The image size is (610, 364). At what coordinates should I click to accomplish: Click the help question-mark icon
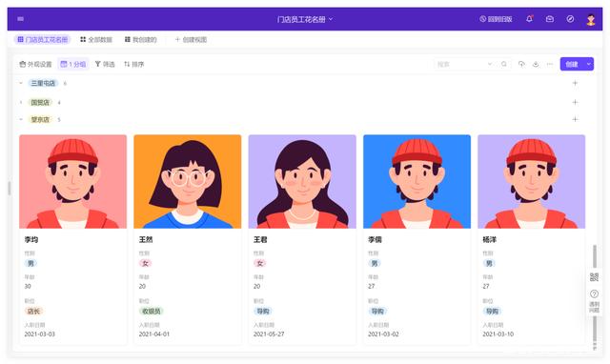(594, 293)
